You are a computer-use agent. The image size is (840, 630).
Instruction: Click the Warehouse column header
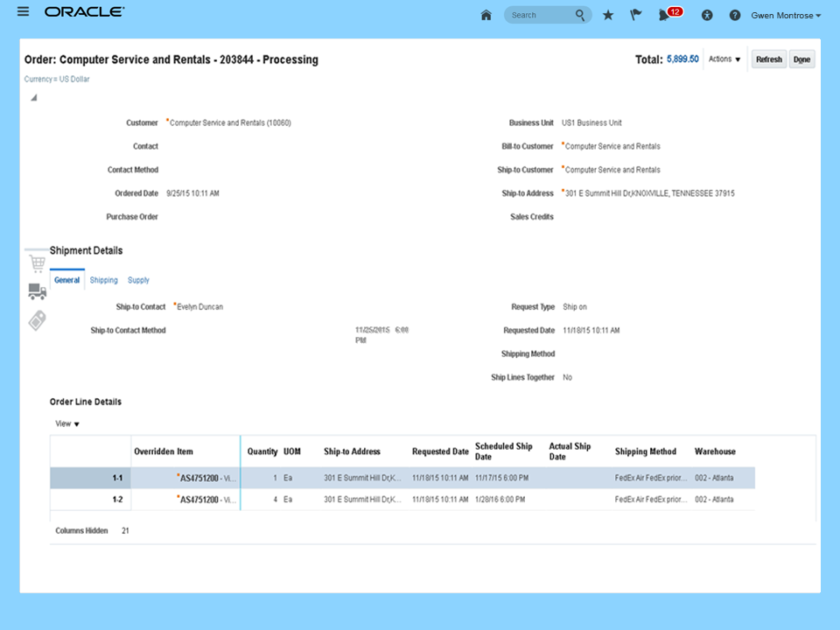coord(715,451)
